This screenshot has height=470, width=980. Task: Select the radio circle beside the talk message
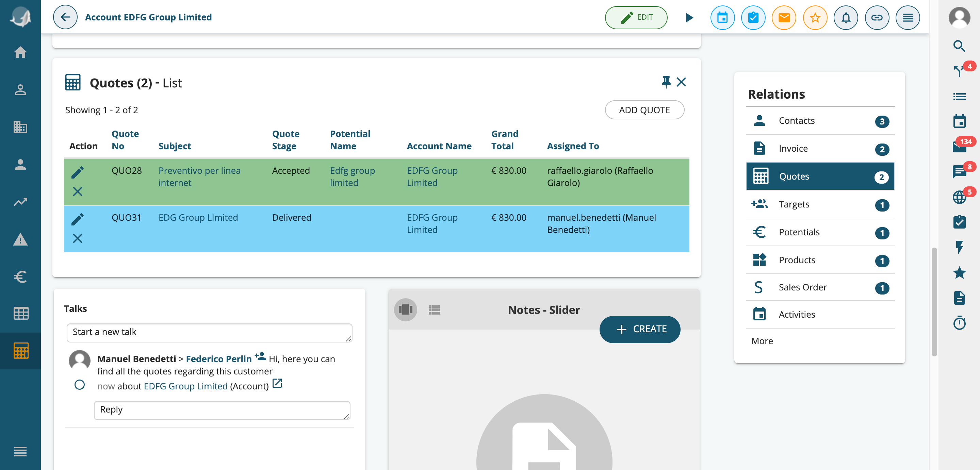pyautogui.click(x=80, y=385)
